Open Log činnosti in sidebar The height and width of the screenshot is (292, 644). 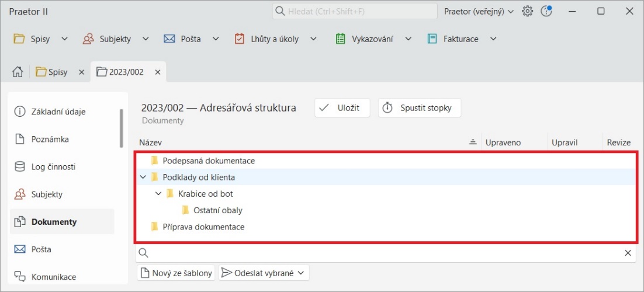(x=53, y=167)
